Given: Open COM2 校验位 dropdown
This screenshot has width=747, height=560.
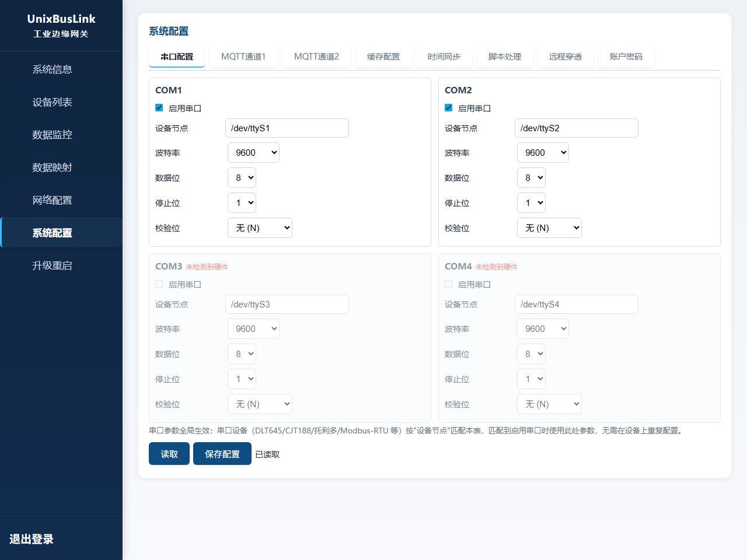Looking at the screenshot, I should coord(549,228).
